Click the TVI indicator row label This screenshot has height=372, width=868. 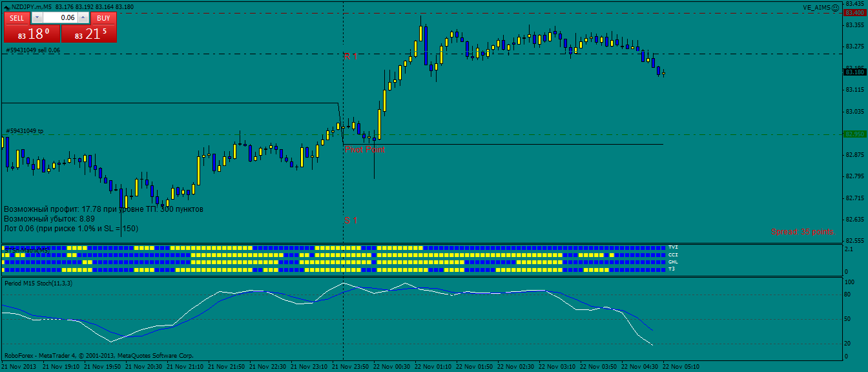coord(674,247)
